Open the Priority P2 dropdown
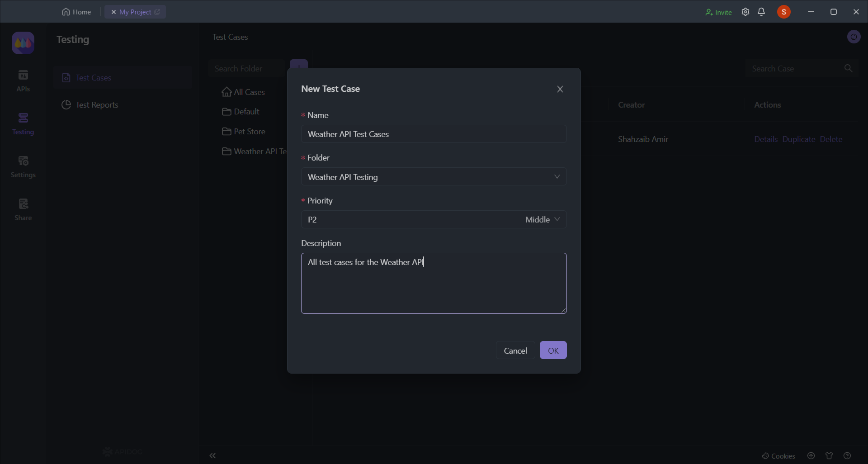This screenshot has height=464, width=868. point(433,220)
